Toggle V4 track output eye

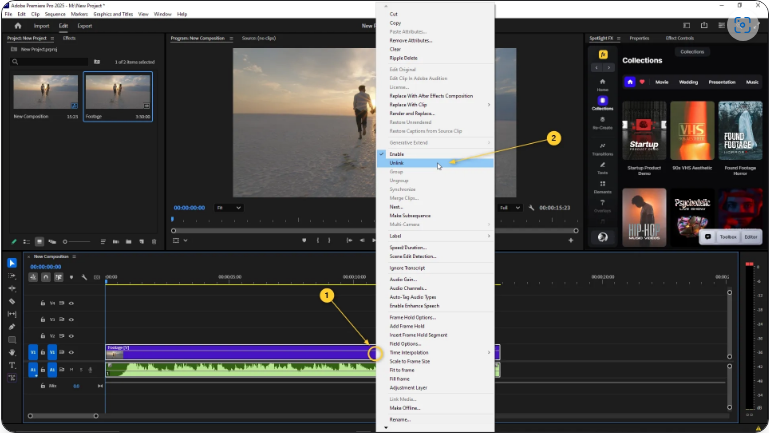(71, 304)
